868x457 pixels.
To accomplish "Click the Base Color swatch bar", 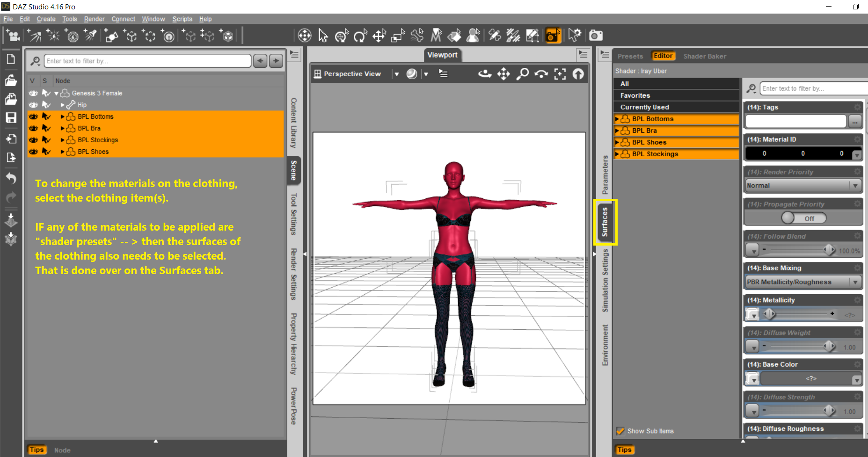I will [811, 378].
